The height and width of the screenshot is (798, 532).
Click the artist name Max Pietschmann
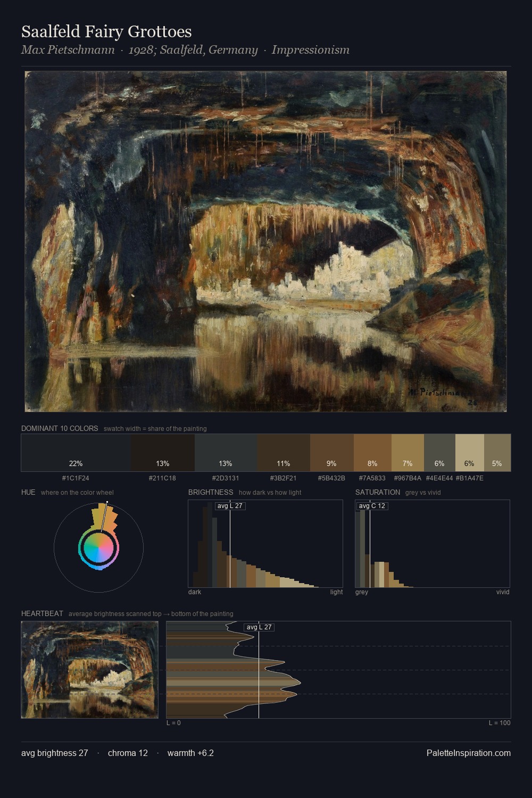(x=68, y=50)
